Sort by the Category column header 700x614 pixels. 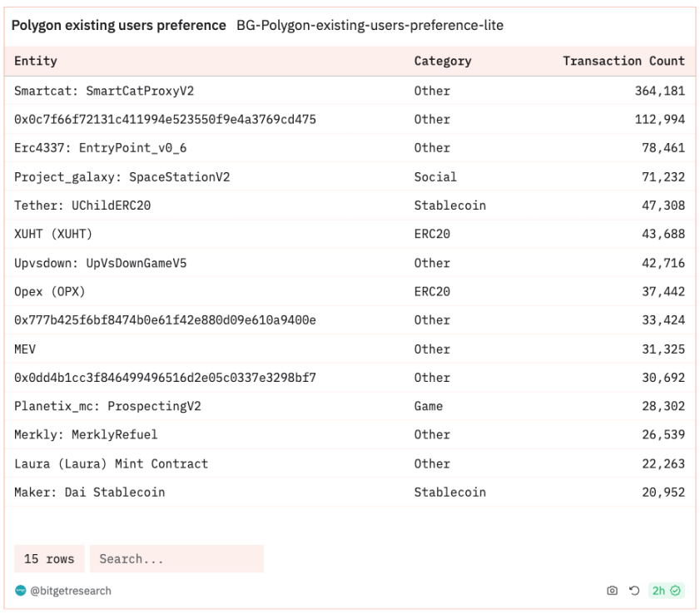pyautogui.click(x=443, y=61)
